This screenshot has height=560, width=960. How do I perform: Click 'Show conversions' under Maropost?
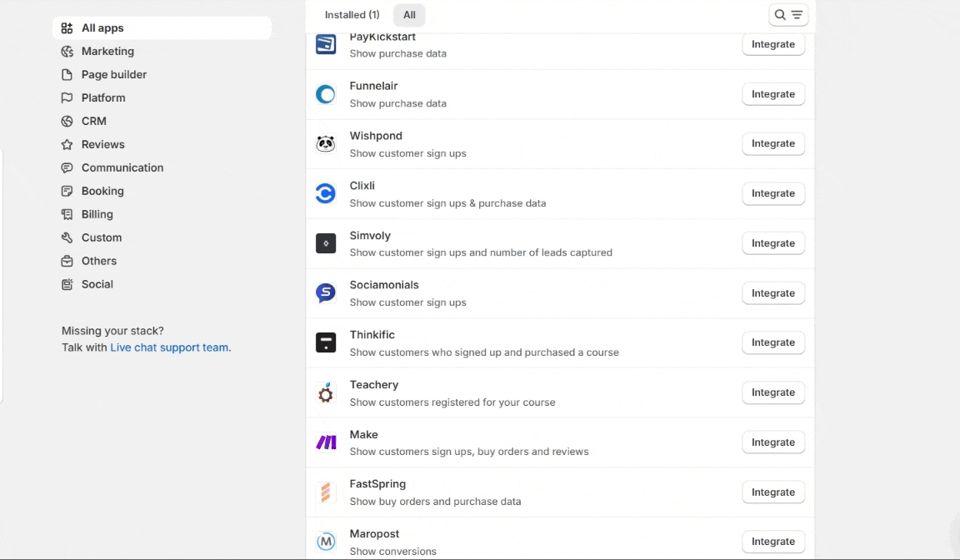coord(393,552)
